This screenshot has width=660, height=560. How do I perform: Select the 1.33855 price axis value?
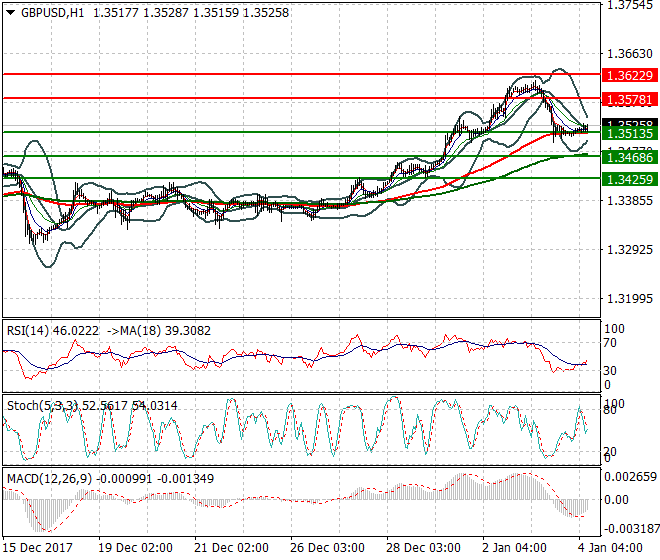[630, 200]
